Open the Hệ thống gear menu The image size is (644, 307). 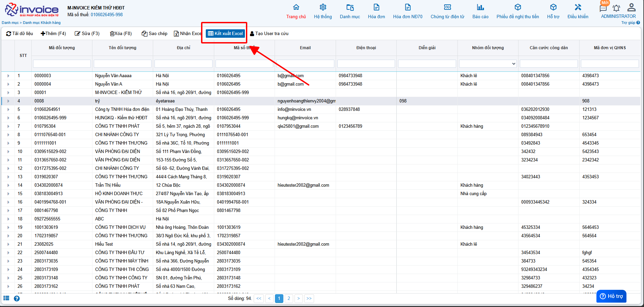pos(323,7)
